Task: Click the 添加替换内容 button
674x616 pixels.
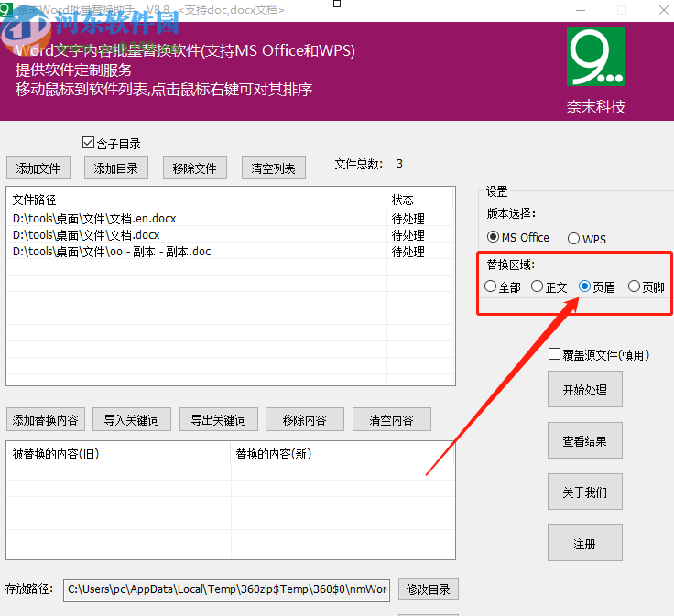Action: [46, 420]
